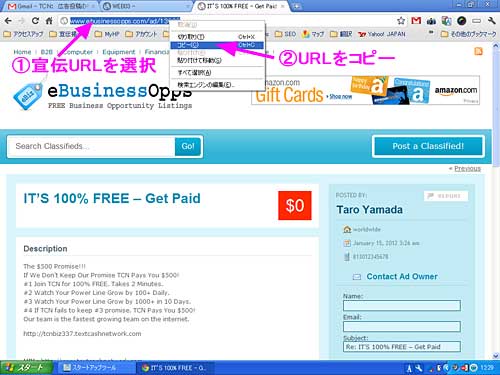
Task: Open the Gmail extension icon in toolbar
Action: click(x=416, y=21)
